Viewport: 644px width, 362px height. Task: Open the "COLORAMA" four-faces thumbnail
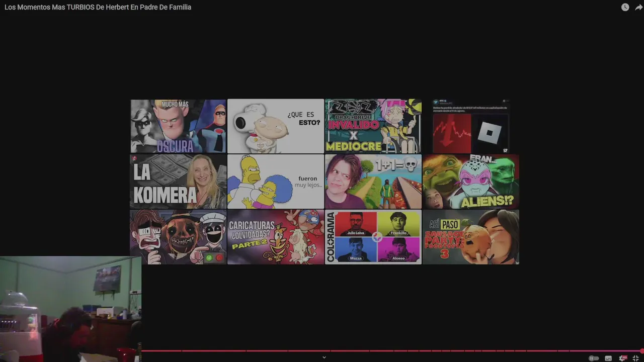click(x=373, y=237)
